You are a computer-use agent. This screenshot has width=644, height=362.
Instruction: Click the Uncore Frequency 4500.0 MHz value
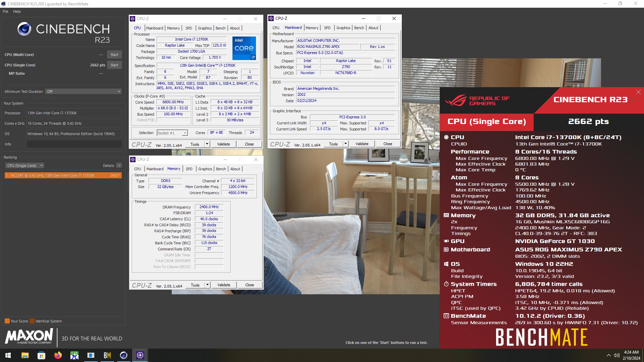pyautogui.click(x=238, y=193)
